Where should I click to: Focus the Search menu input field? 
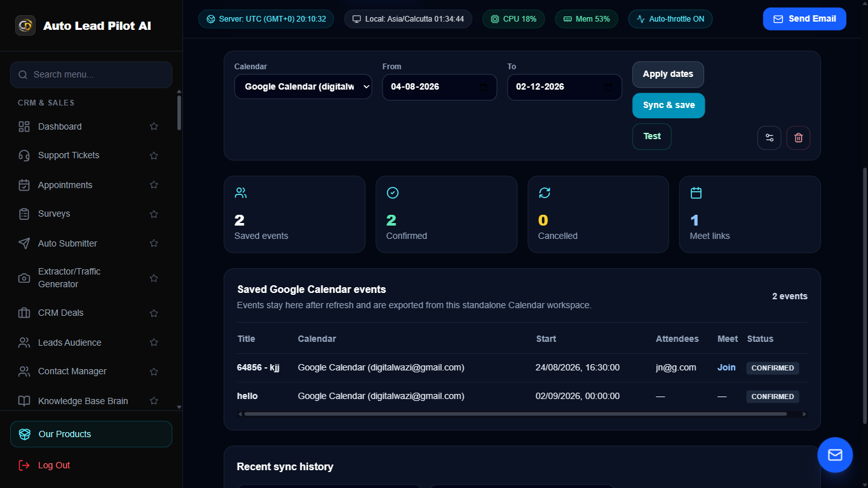[x=91, y=75]
